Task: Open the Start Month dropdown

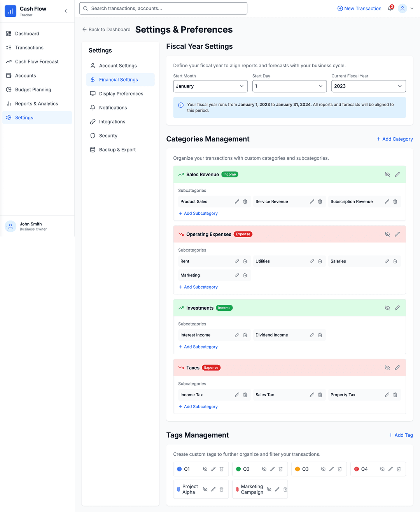Action: coord(210,86)
